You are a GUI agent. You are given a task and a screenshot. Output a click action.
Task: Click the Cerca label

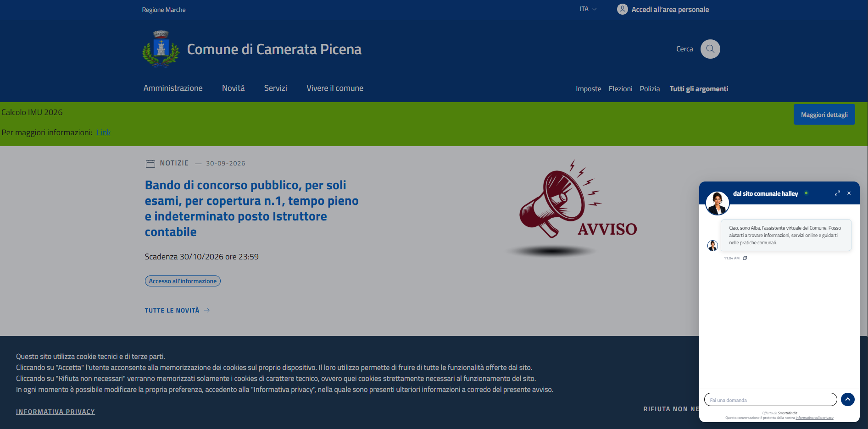684,49
